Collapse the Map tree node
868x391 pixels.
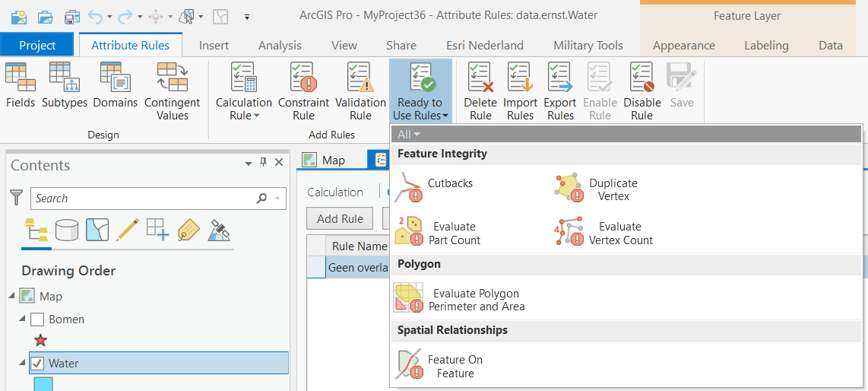click(x=12, y=297)
